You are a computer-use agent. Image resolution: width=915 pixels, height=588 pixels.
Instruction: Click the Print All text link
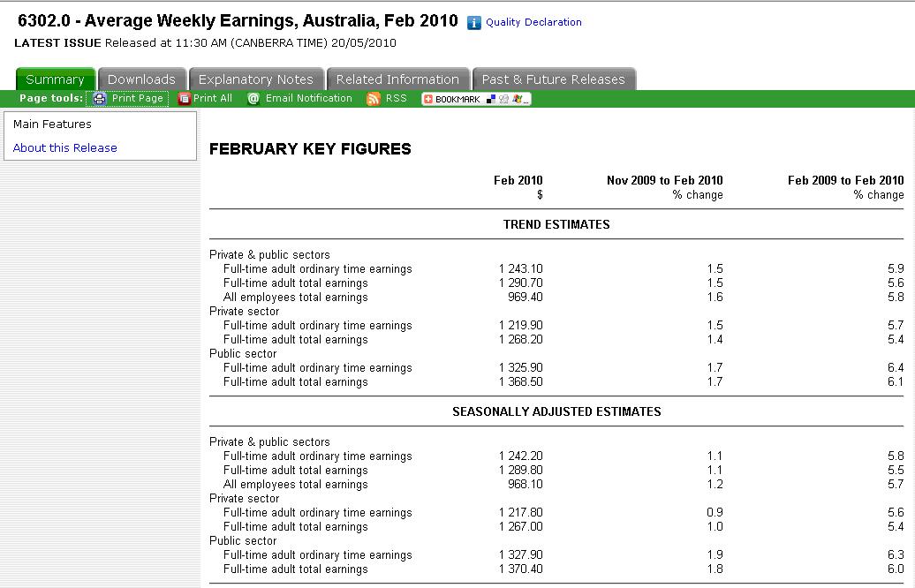pyautogui.click(x=212, y=98)
